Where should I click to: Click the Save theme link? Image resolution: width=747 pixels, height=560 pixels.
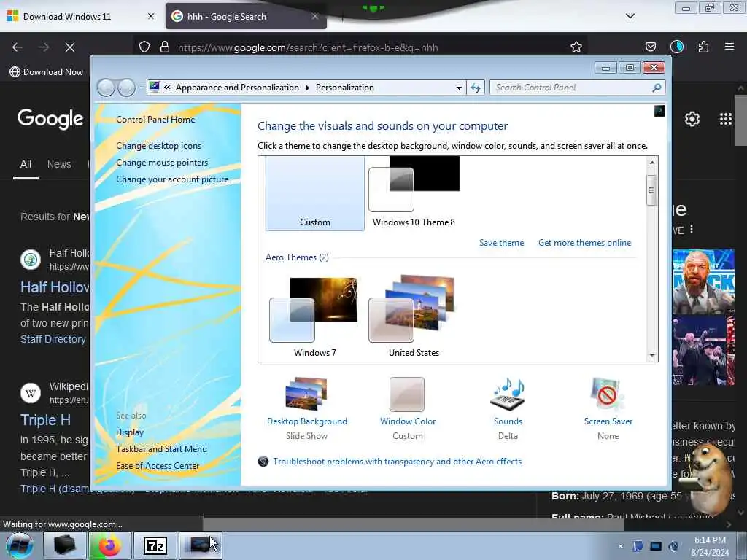(501, 243)
